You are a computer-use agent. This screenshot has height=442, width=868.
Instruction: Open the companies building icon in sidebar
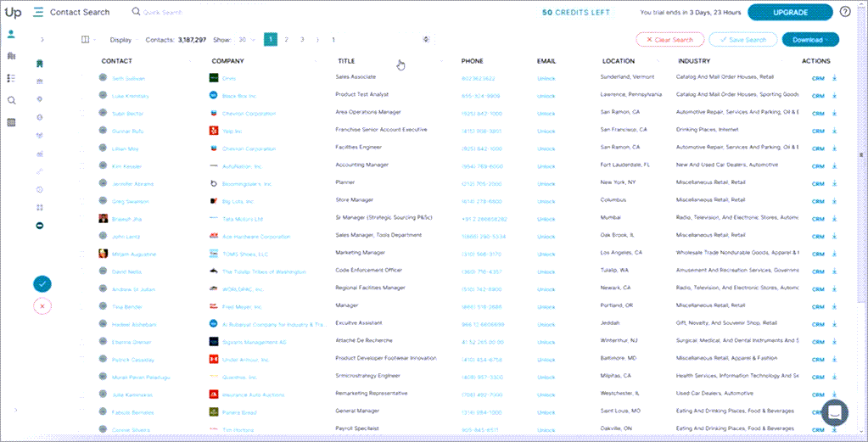coord(11,56)
